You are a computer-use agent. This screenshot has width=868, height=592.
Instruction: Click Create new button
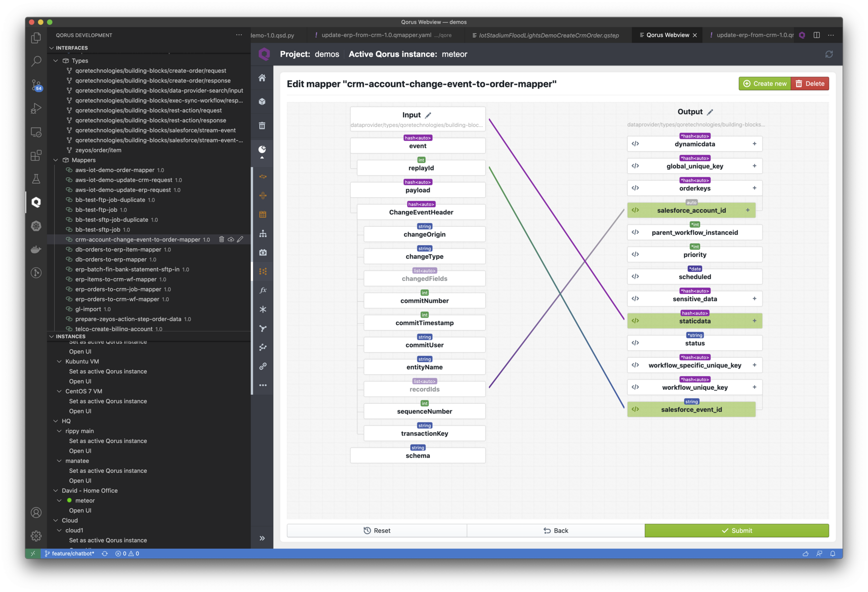pos(765,84)
